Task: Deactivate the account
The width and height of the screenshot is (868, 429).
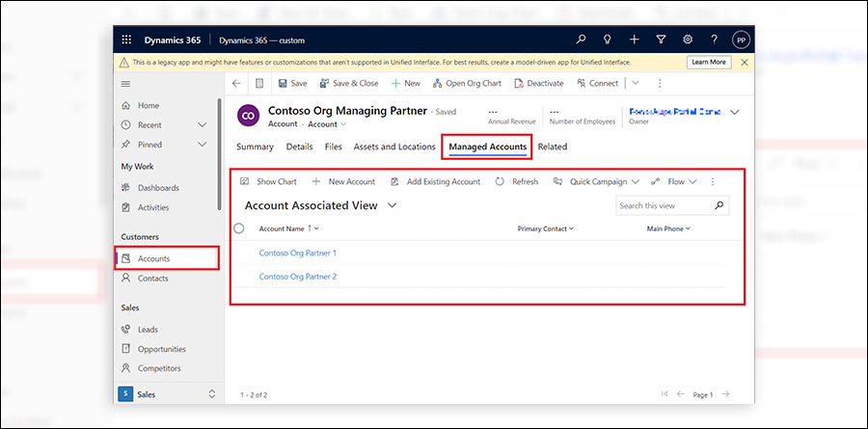Action: tap(538, 84)
